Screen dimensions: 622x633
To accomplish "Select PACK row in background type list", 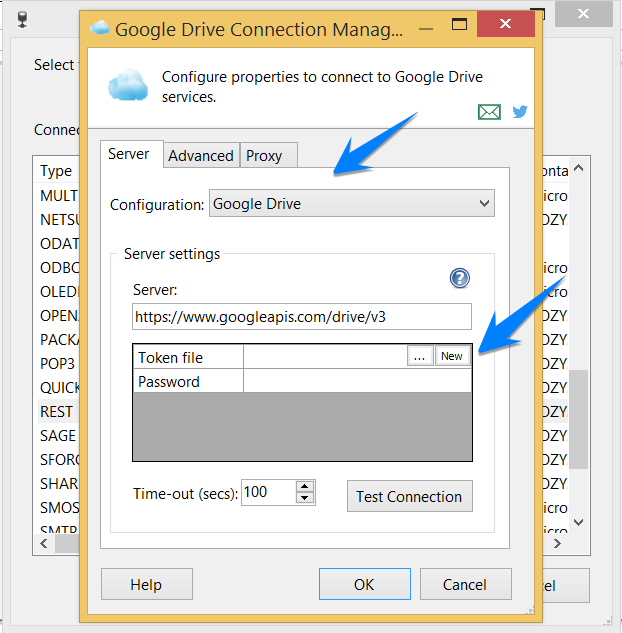I will [x=59, y=340].
